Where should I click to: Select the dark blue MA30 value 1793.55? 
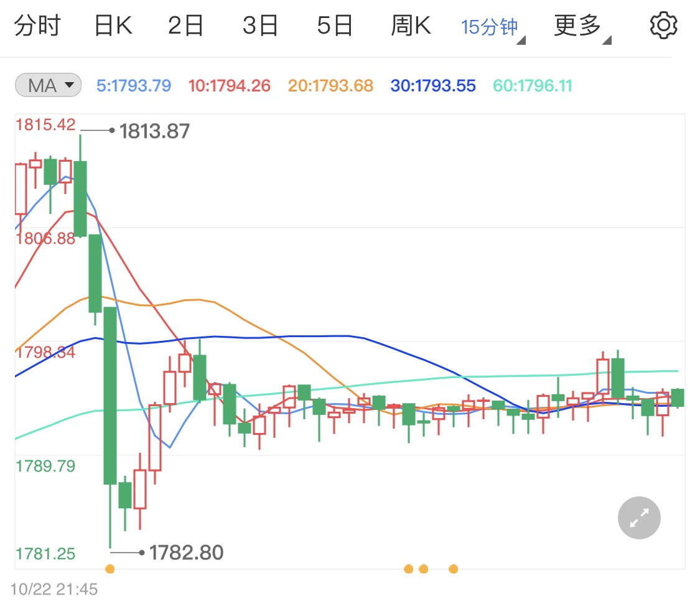pos(432,85)
